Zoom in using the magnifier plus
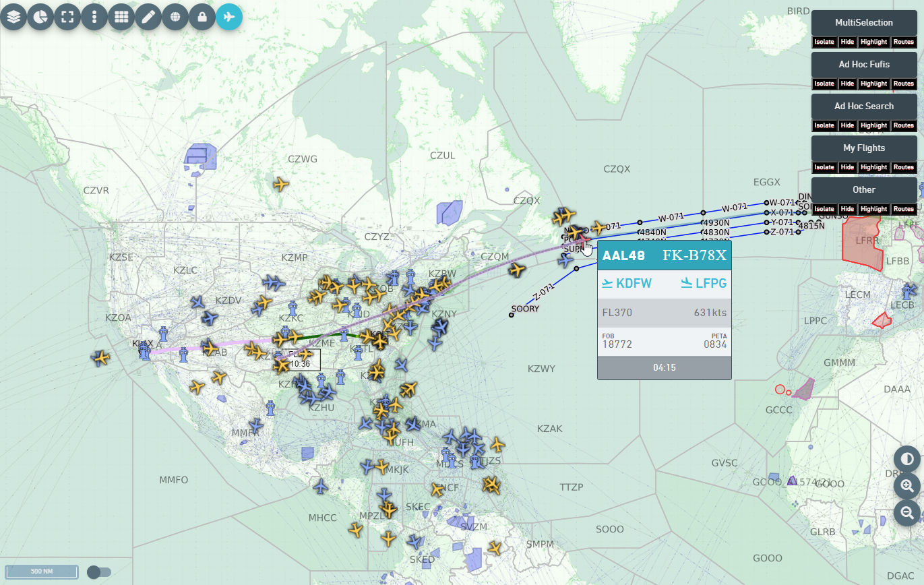Screen dimensions: 924x585 click(x=907, y=485)
